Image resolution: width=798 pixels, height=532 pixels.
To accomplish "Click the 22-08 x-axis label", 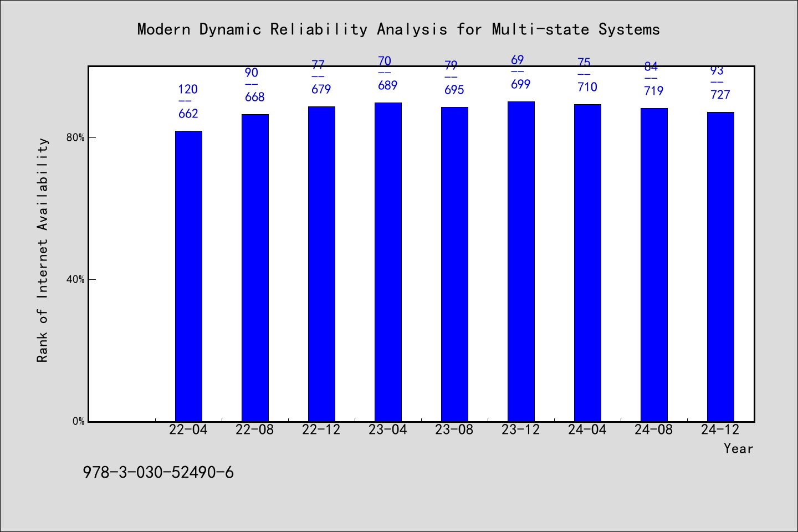I will click(x=255, y=429).
